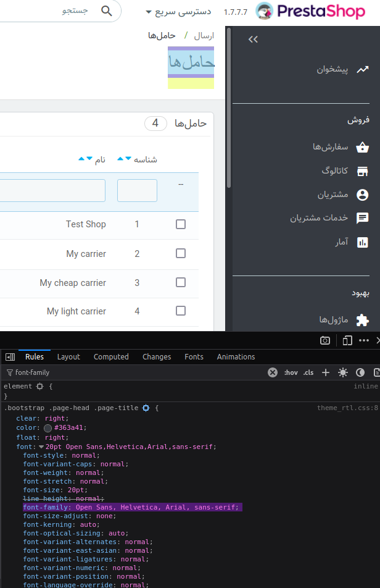Open the Orders basket icon

(362, 147)
